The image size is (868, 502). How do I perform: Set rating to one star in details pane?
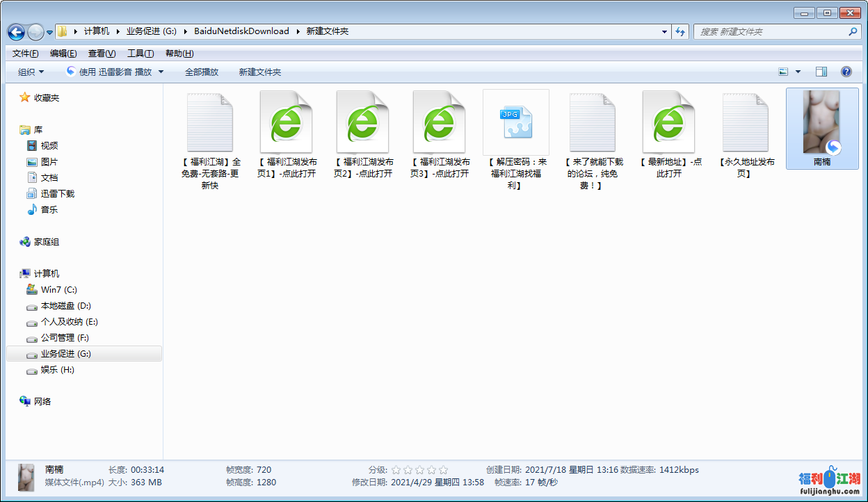click(396, 470)
